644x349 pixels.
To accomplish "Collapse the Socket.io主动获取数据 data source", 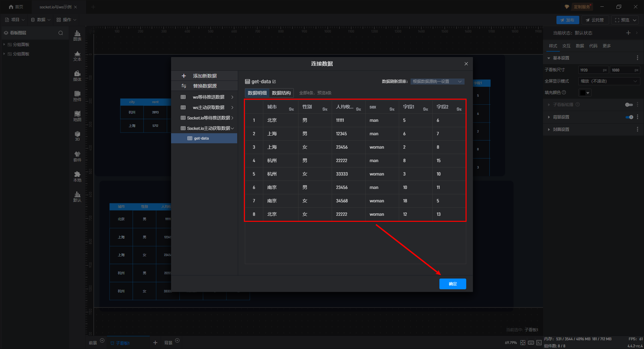I will click(232, 129).
